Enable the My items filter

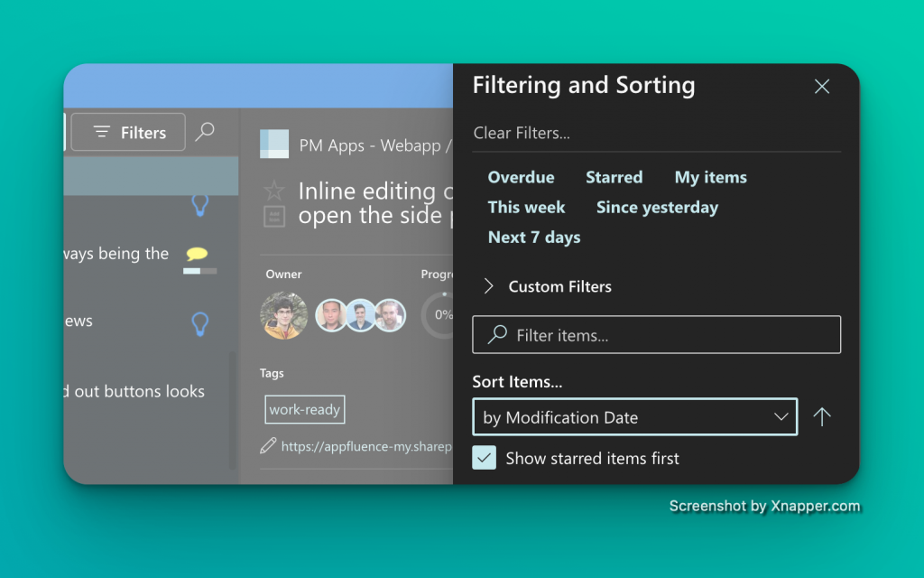tap(710, 177)
